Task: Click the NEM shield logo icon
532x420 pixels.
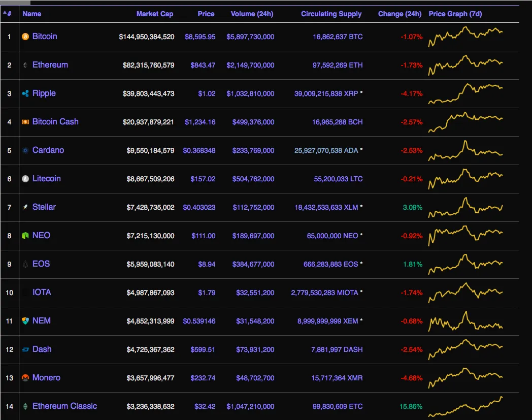Action: [25, 321]
